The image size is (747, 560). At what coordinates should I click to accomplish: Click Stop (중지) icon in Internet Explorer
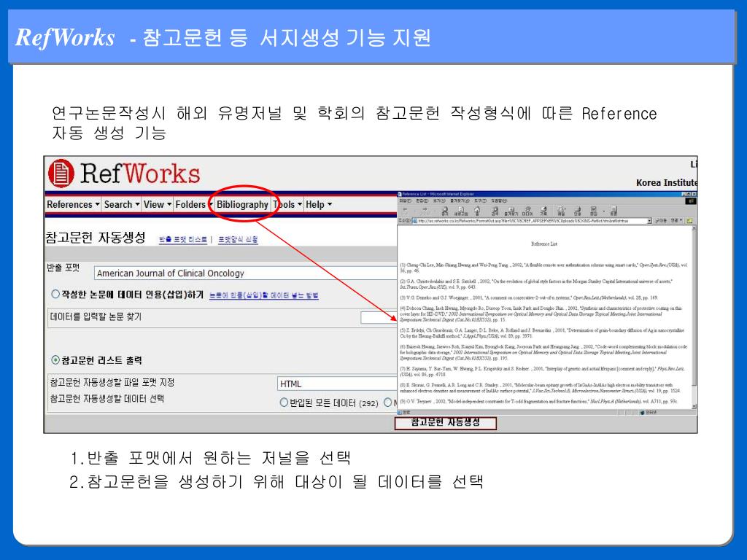click(x=445, y=211)
